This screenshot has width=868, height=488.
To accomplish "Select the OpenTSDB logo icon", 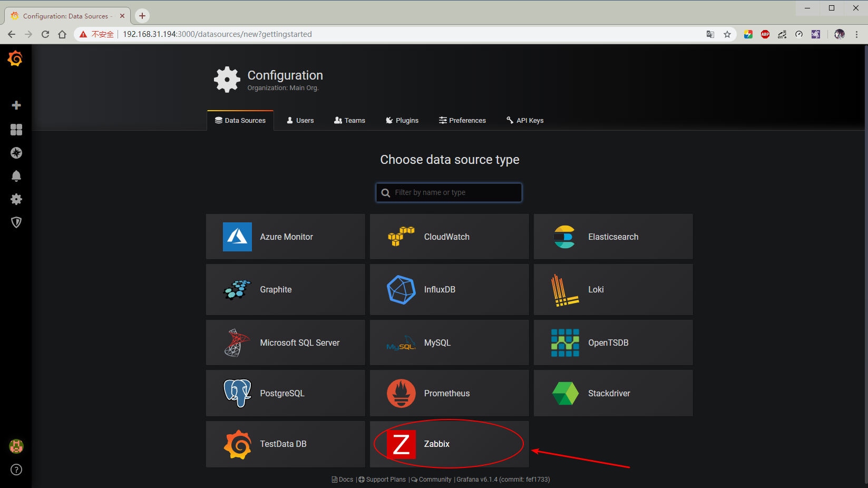I will tap(565, 343).
